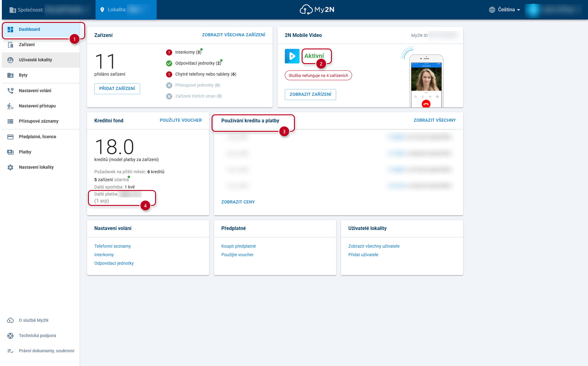
Task: Select the Předplatné, licence card icon
Action: [x=10, y=137]
